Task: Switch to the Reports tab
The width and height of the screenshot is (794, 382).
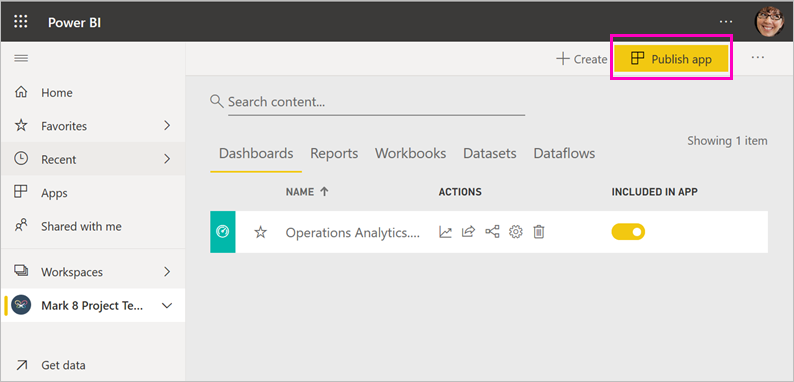Action: click(334, 154)
